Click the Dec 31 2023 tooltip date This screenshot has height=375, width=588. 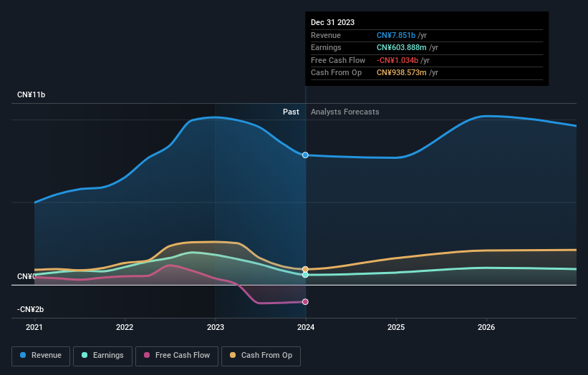pyautogui.click(x=332, y=22)
